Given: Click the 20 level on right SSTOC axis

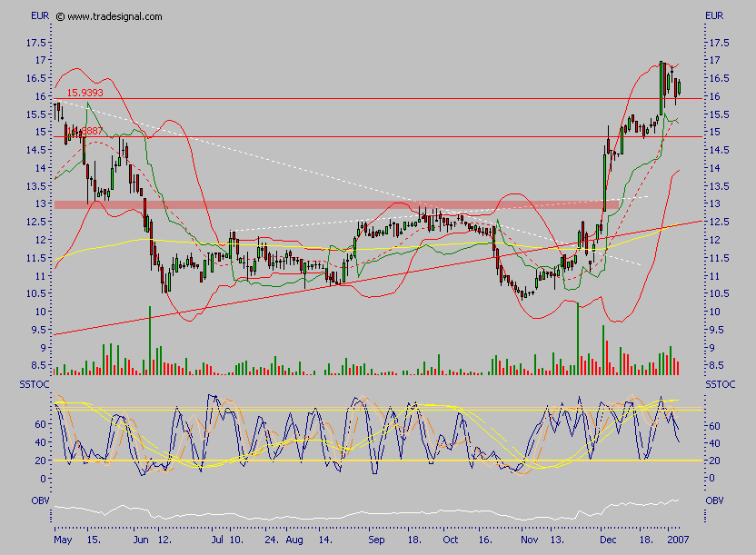Looking at the screenshot, I should tap(714, 461).
